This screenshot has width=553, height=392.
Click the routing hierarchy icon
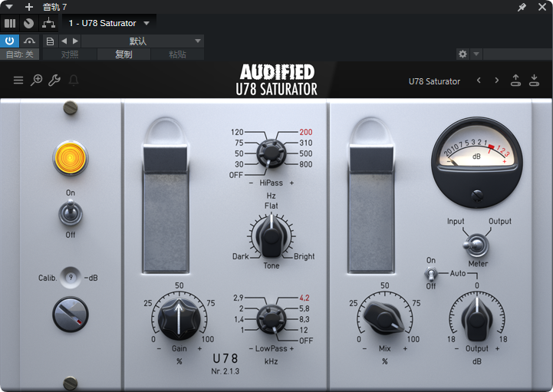click(x=48, y=23)
